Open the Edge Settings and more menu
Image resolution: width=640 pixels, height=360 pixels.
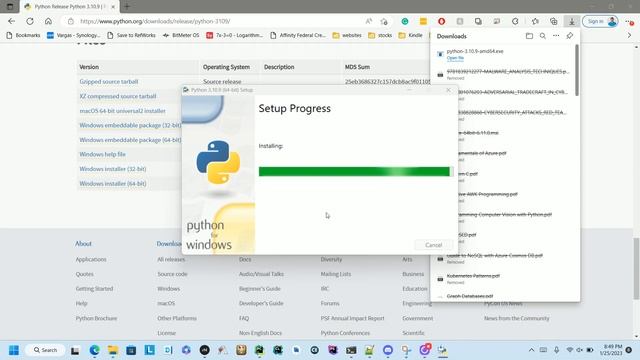click(x=629, y=21)
